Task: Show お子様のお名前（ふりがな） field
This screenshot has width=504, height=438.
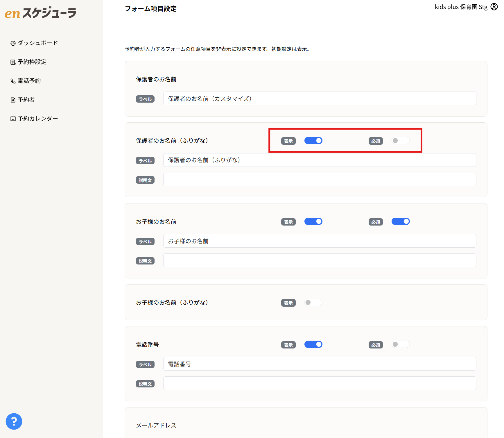Action: click(x=313, y=302)
